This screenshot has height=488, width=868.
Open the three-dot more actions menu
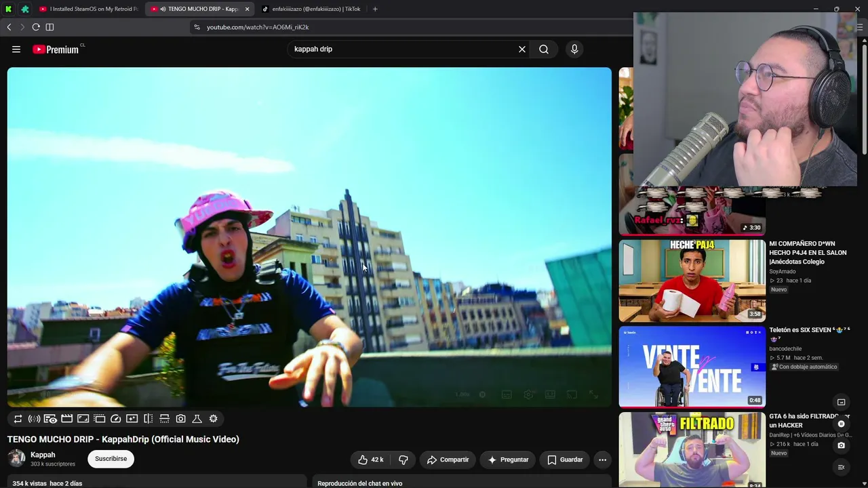tap(602, 460)
